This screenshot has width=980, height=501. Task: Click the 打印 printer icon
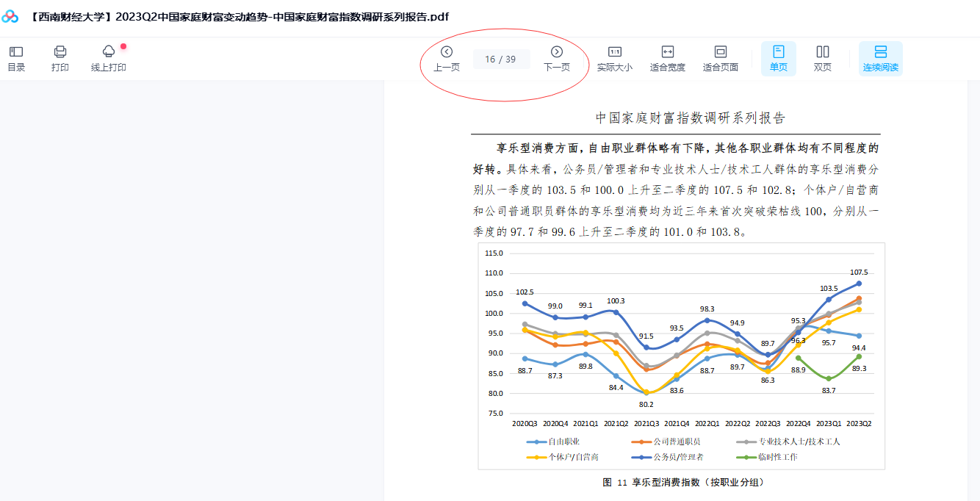click(x=60, y=57)
